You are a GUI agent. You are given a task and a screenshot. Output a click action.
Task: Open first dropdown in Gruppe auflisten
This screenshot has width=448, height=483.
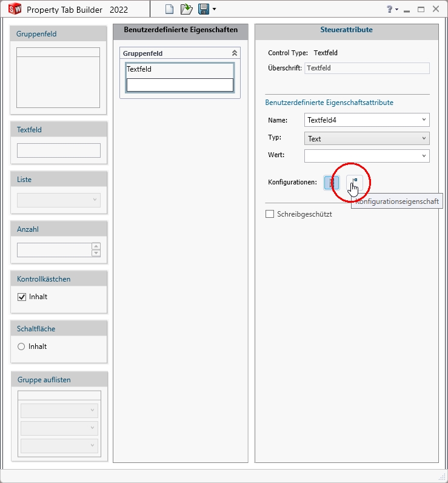pyautogui.click(x=59, y=410)
